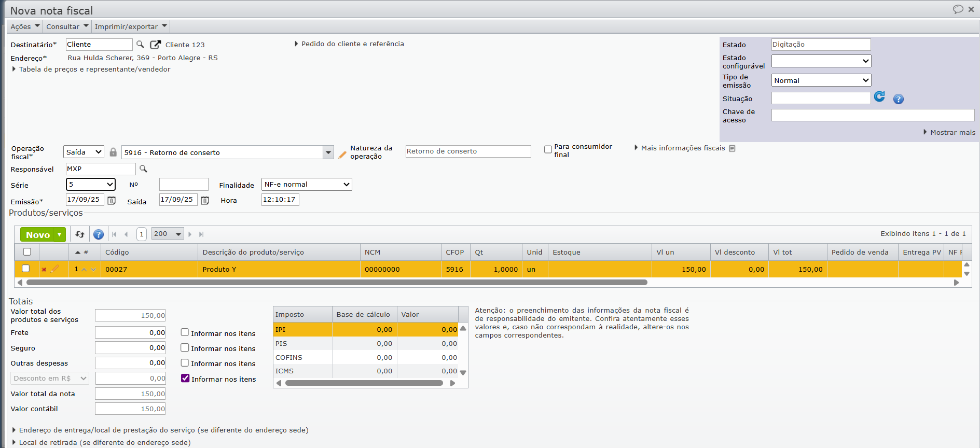
Task: Click the help icon in products toolbar
Action: 99,234
